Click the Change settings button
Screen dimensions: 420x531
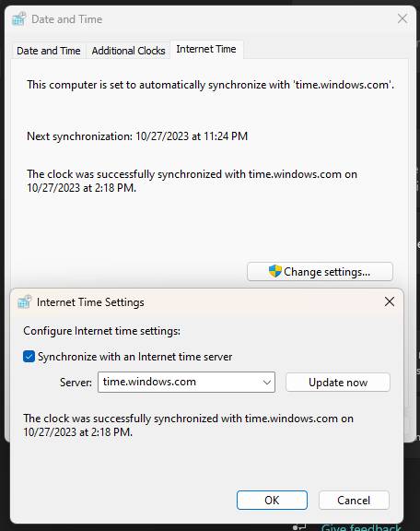coord(320,272)
